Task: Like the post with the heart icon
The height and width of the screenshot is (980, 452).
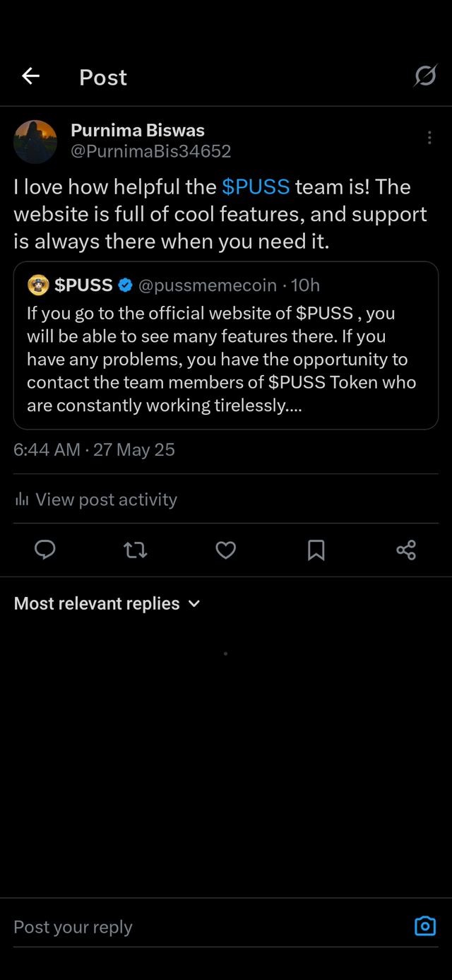Action: click(x=226, y=550)
